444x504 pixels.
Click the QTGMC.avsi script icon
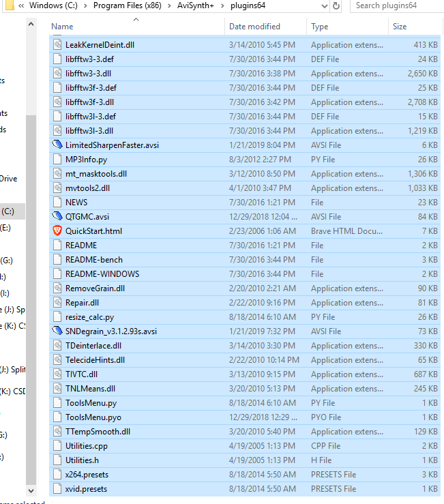(x=57, y=217)
